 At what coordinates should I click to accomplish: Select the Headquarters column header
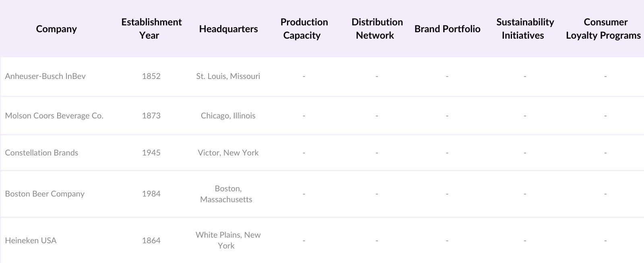click(x=228, y=29)
